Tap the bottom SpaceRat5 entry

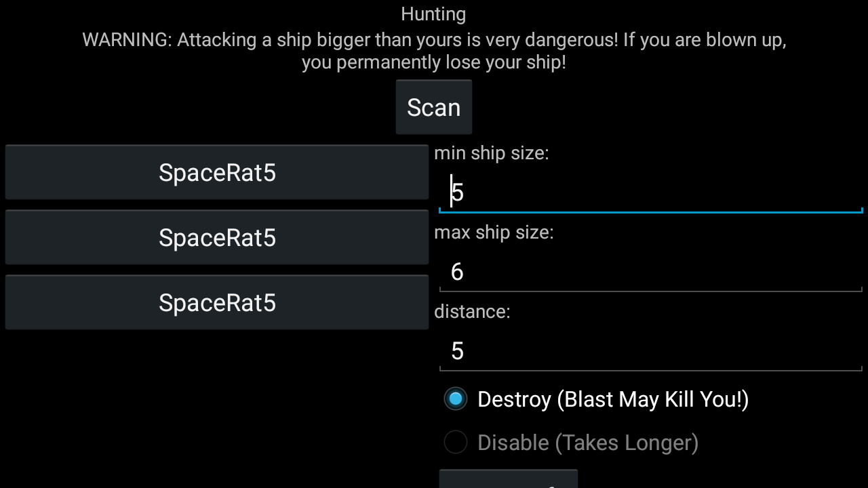pos(217,303)
